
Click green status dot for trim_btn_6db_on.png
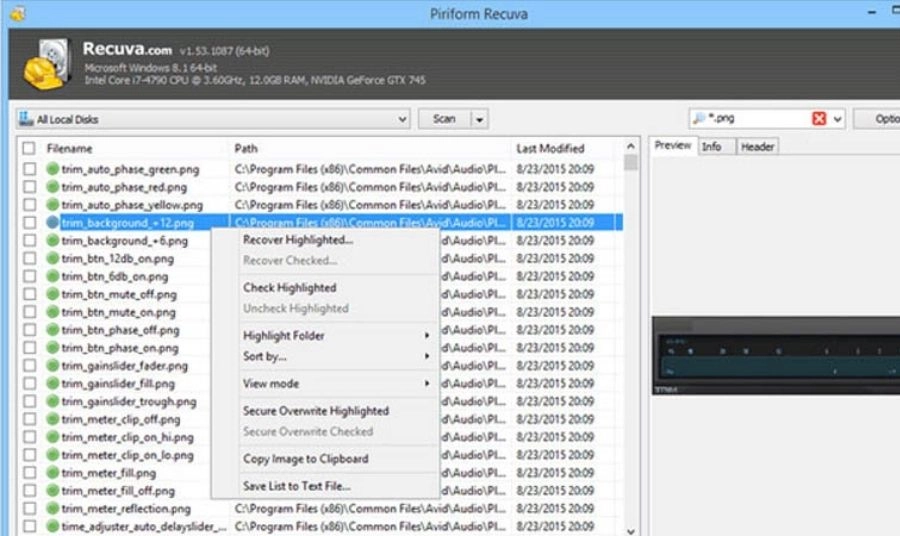click(53, 276)
